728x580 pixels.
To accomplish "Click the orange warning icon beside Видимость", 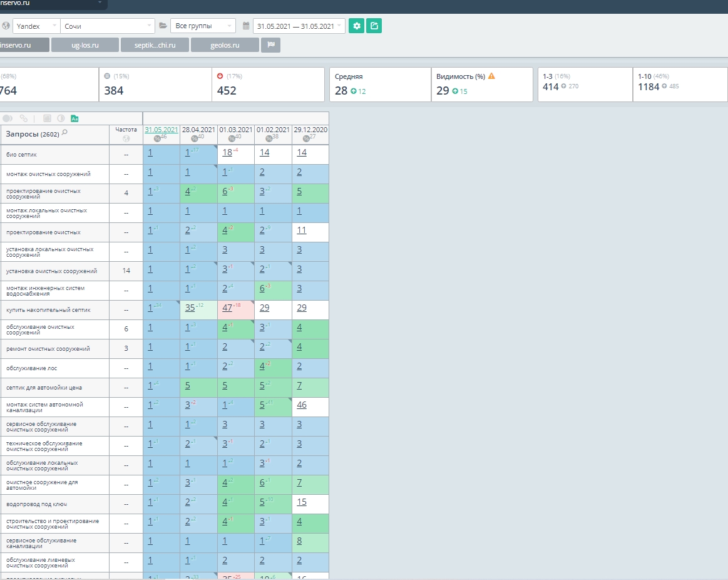I will [x=491, y=76].
